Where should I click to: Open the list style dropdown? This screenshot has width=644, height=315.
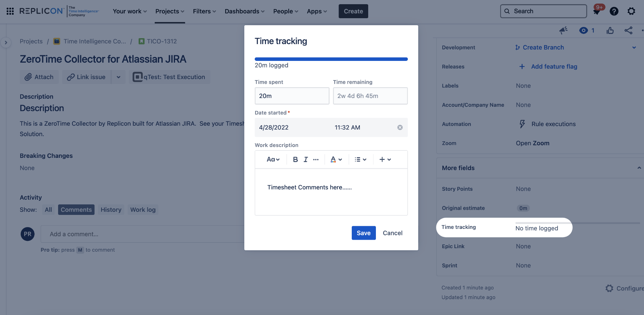(360, 160)
